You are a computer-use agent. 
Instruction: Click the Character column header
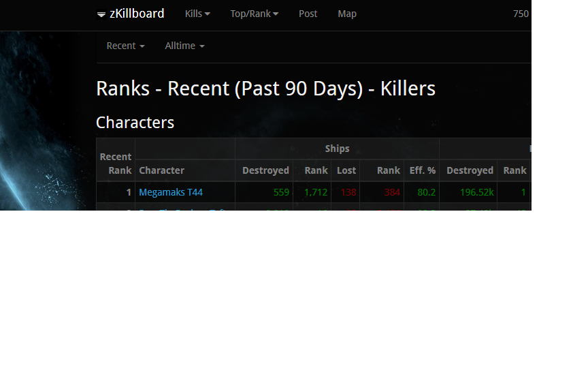161,170
